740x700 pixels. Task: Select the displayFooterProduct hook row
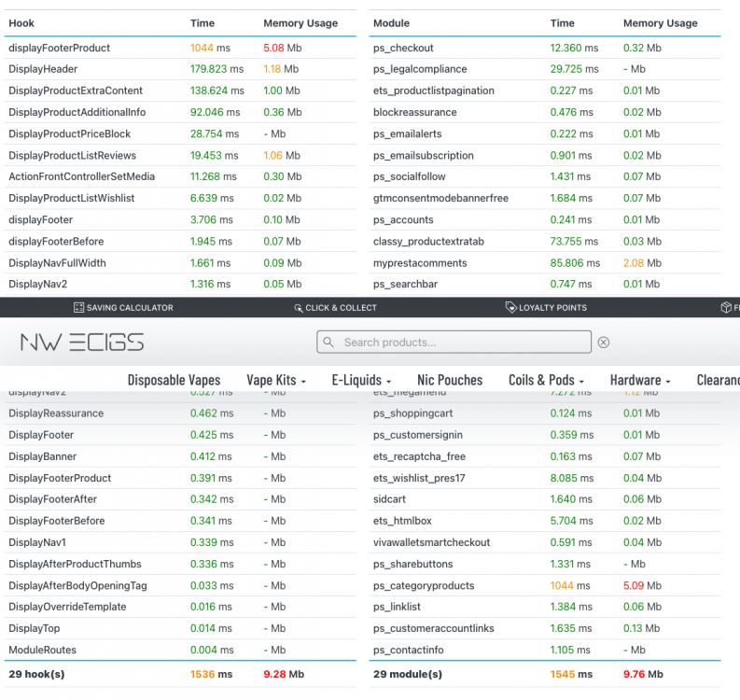pyautogui.click(x=180, y=48)
